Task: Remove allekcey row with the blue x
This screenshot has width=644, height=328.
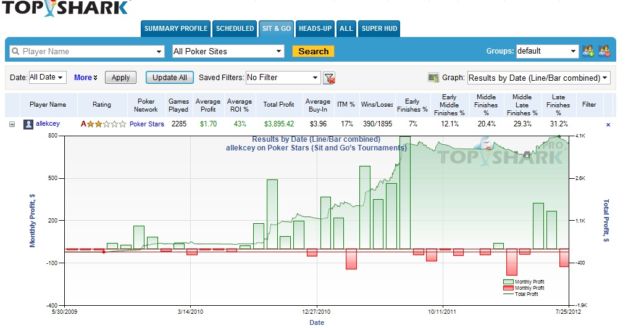Action: tap(608, 125)
